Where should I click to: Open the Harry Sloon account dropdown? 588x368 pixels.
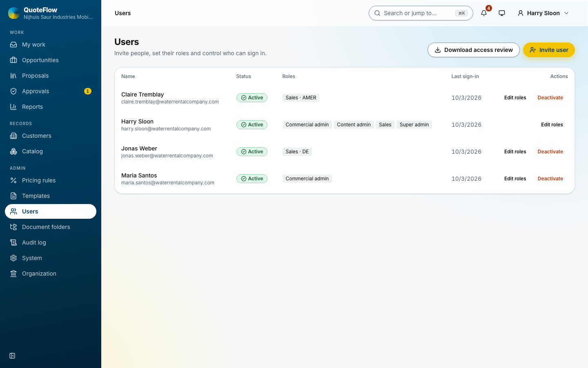coord(543,13)
